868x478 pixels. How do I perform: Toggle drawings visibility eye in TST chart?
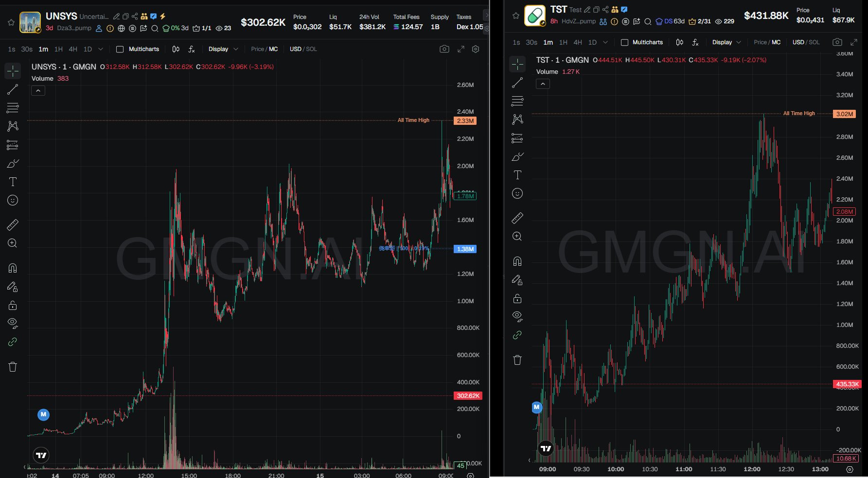pos(517,316)
